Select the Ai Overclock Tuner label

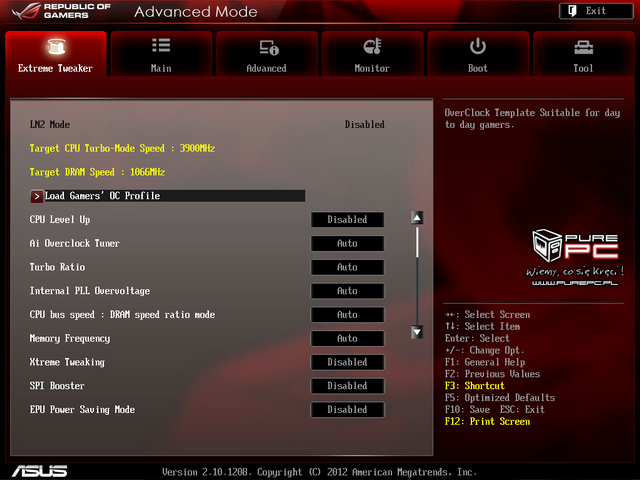[x=74, y=243]
